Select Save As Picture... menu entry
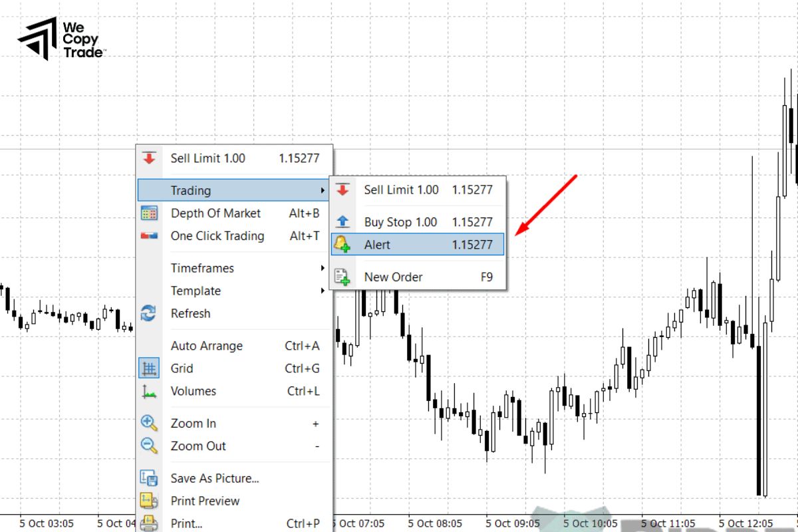 click(214, 478)
